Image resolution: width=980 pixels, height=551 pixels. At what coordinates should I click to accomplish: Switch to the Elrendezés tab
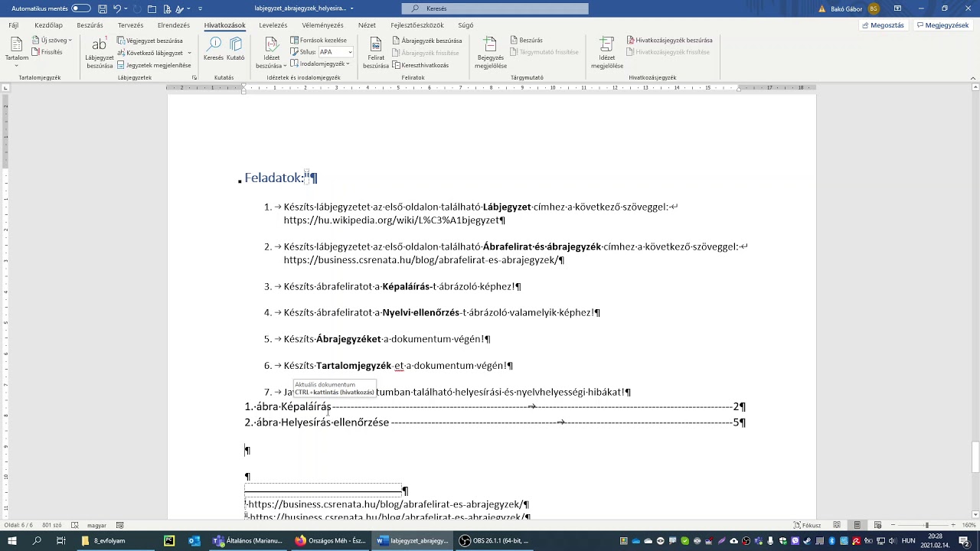click(x=174, y=25)
